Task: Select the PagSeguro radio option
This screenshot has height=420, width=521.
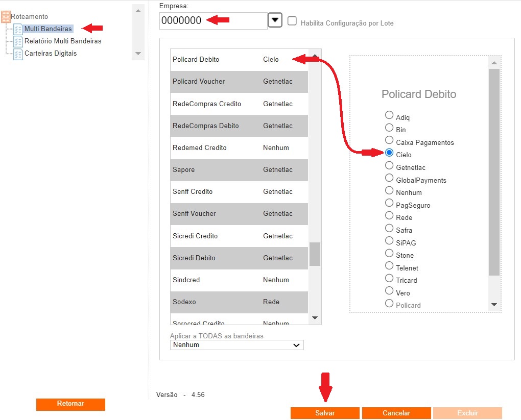Action: pyautogui.click(x=389, y=203)
